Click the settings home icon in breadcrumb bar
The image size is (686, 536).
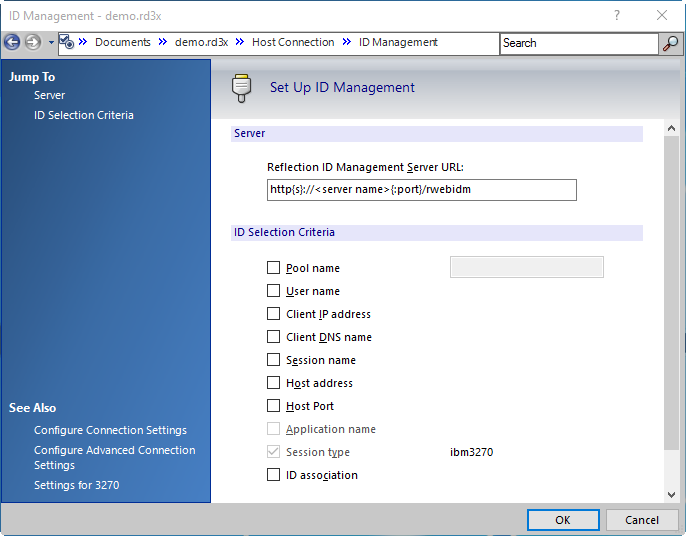point(66,42)
